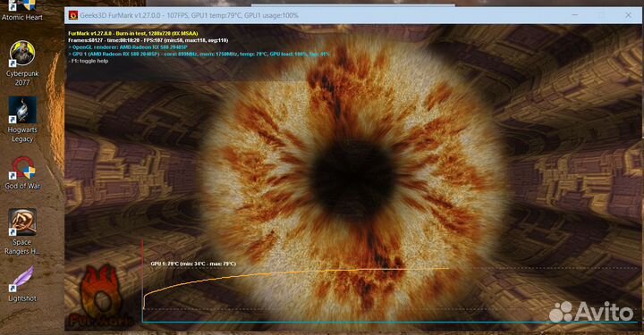Click the 'GPU 1 (AMD Radeon RX 580' line
This screenshot has width=644, height=335.
point(199,54)
